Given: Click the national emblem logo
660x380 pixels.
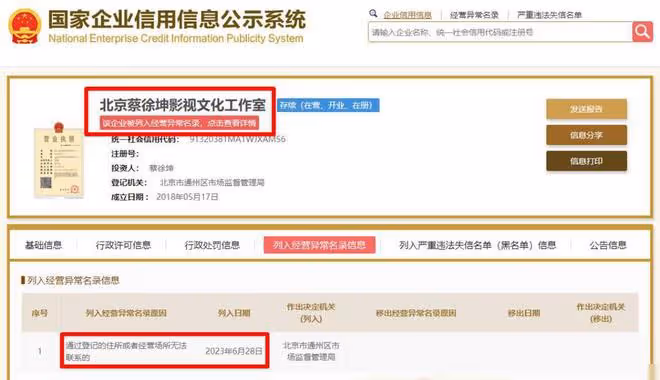Looking at the screenshot, I should click(x=25, y=27).
